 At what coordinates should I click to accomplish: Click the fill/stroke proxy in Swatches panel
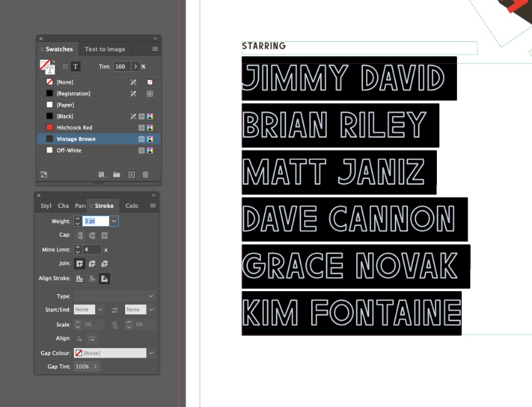(47, 66)
